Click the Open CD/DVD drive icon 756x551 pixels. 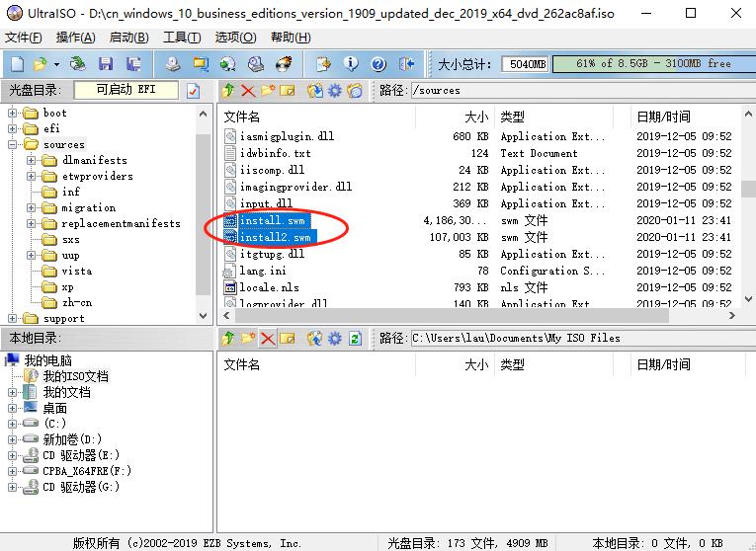[77, 63]
